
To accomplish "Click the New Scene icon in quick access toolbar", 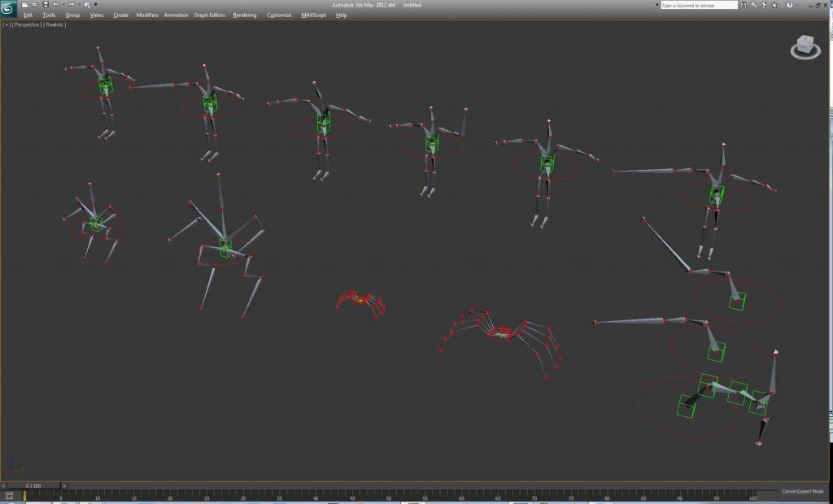I will [25, 5].
